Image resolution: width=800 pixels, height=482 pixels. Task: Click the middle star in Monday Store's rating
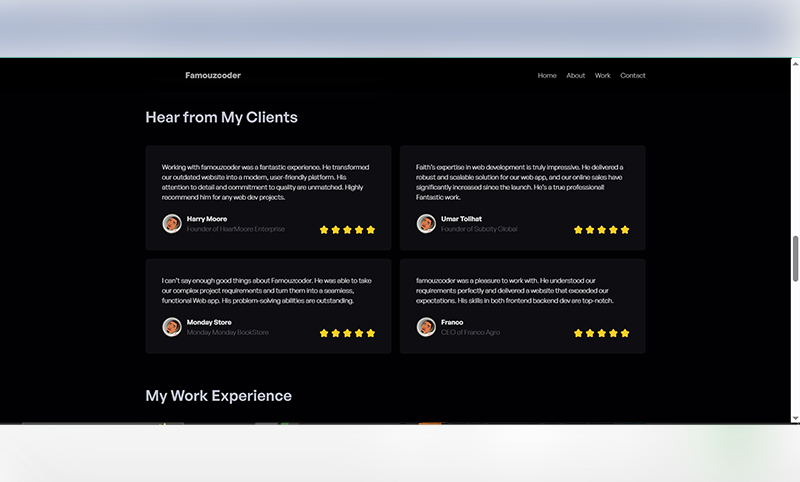[x=347, y=333]
